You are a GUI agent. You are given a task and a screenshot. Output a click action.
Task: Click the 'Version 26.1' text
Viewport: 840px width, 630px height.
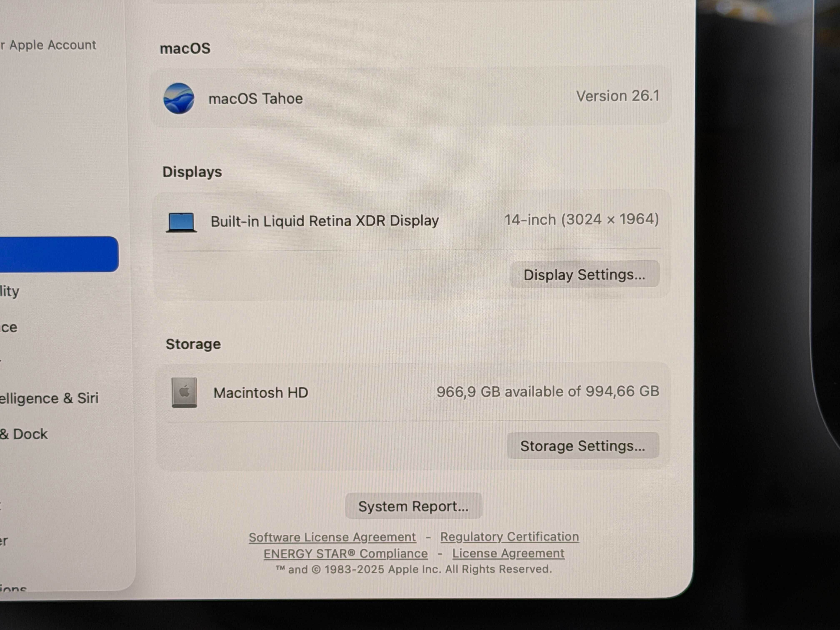click(x=618, y=96)
